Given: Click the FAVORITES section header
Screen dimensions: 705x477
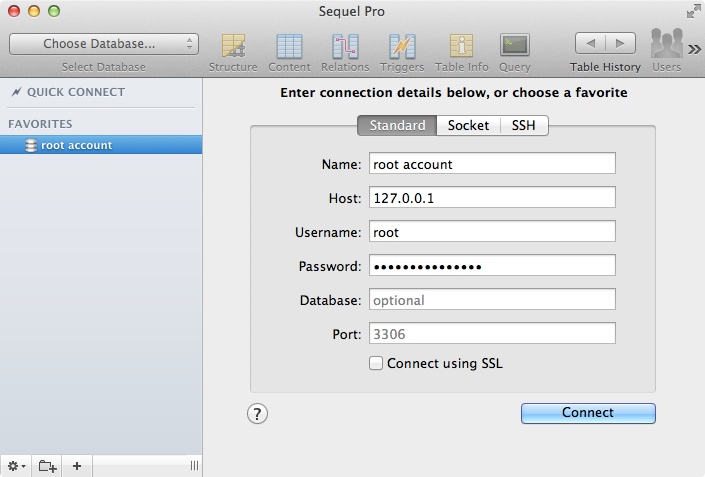Looking at the screenshot, I should [40, 124].
